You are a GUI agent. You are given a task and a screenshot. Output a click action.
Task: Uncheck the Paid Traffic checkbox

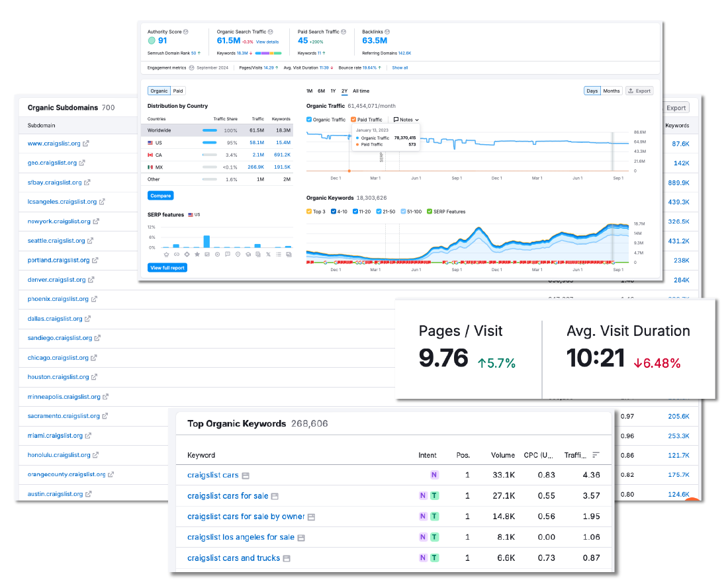[x=354, y=120]
